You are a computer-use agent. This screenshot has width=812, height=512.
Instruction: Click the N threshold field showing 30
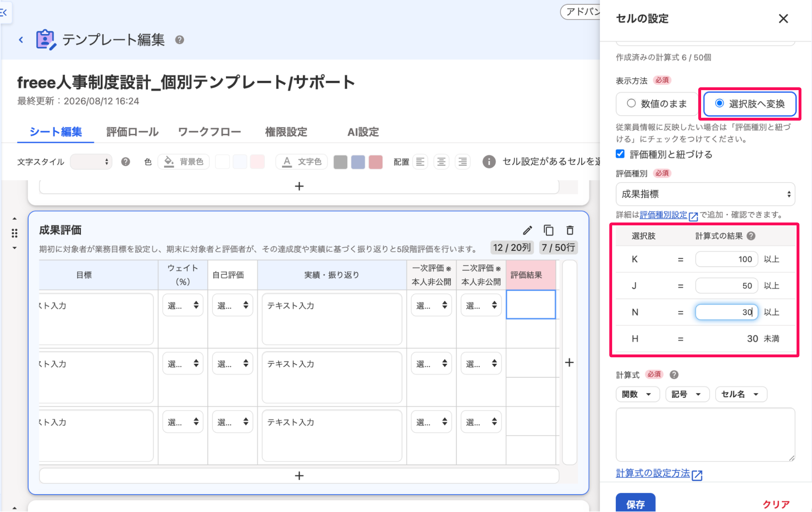tap(726, 312)
